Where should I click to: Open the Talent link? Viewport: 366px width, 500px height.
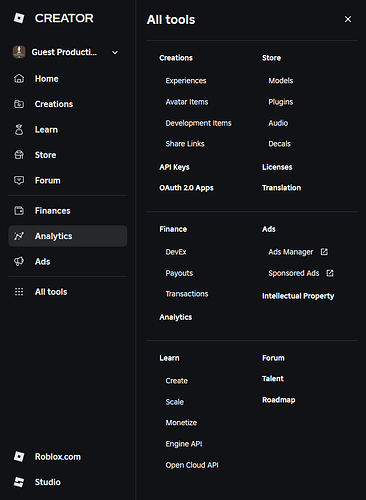click(273, 378)
